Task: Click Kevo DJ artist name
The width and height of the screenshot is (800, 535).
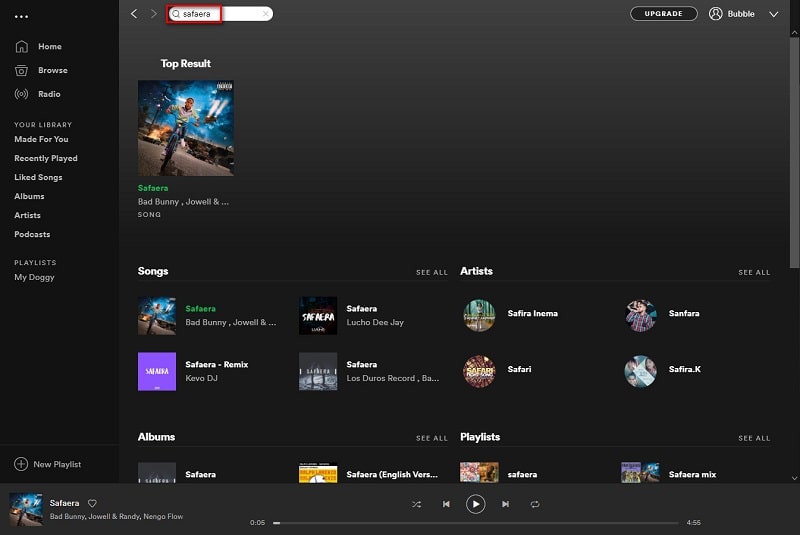Action: [201, 378]
